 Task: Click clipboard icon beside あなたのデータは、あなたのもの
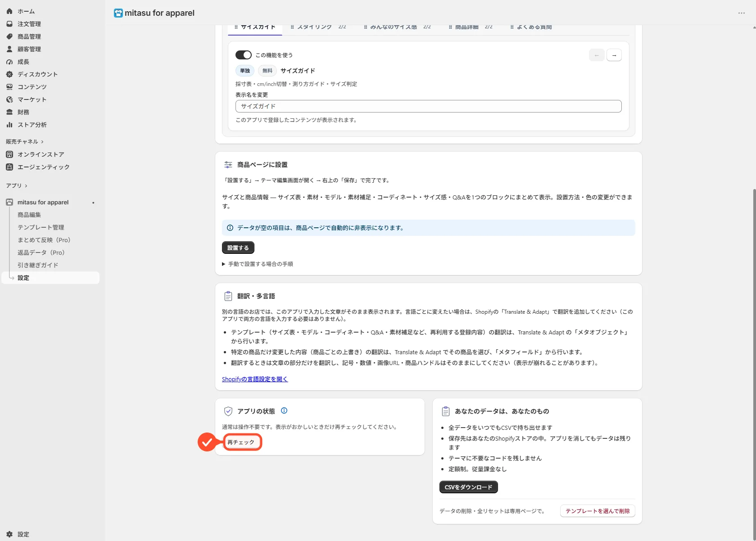click(446, 411)
